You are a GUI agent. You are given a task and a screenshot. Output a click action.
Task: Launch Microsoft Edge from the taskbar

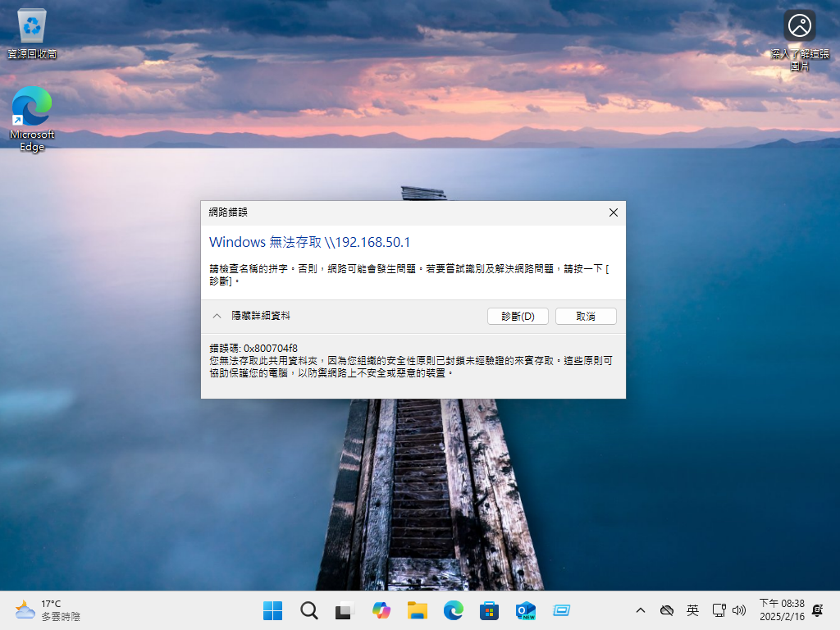coord(454,610)
